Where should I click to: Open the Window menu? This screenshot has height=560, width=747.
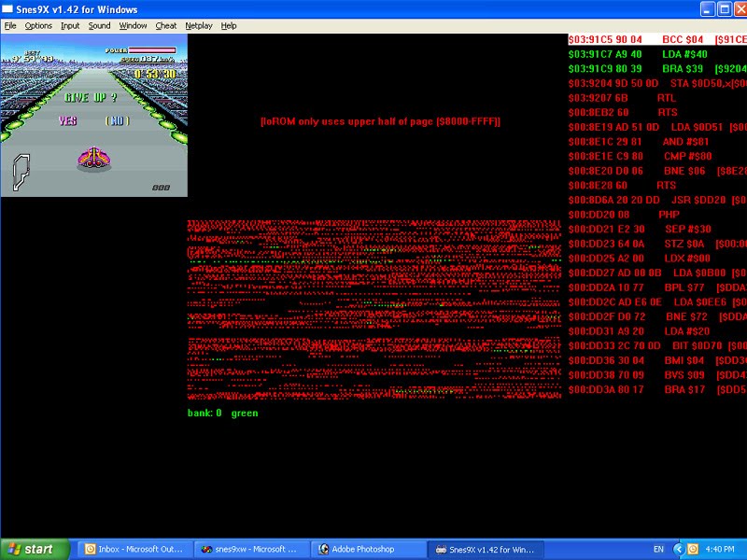tap(133, 26)
